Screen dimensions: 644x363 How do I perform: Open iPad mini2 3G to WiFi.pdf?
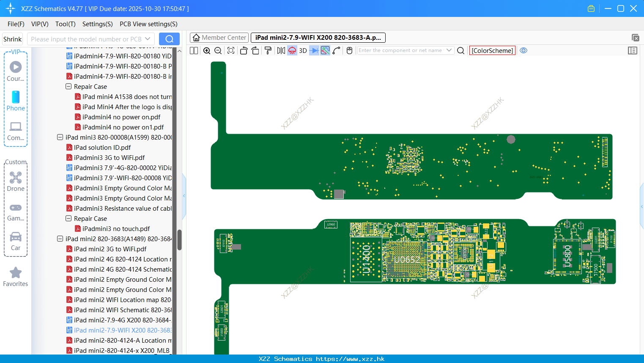(x=110, y=249)
